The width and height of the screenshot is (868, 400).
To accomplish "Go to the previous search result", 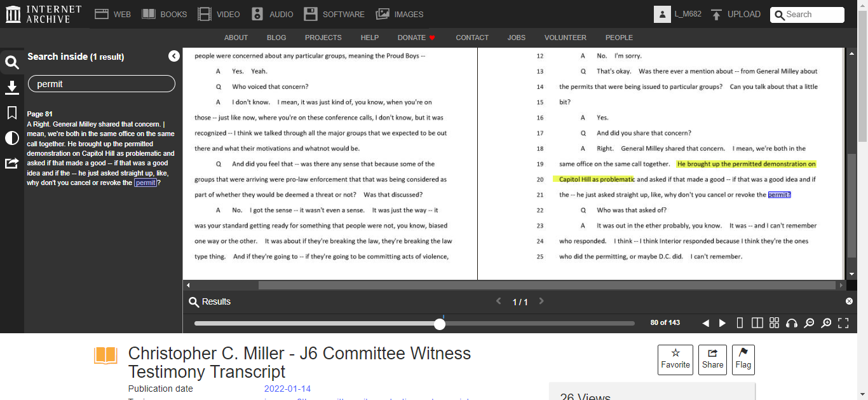I will click(499, 301).
